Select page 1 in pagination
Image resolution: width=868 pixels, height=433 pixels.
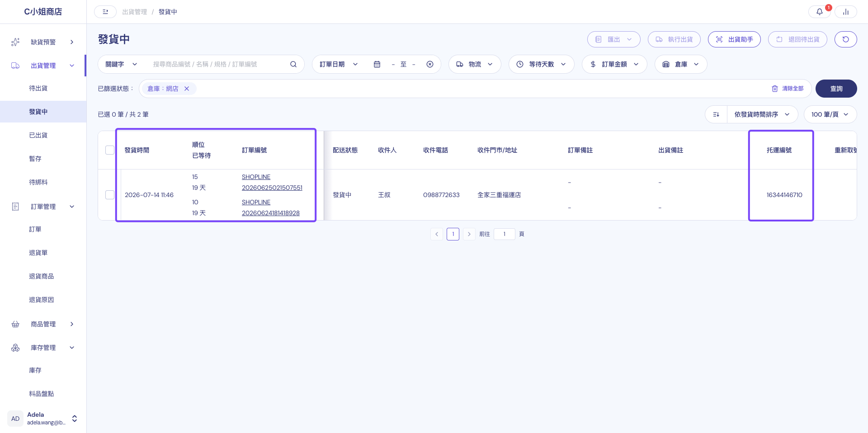coord(453,234)
